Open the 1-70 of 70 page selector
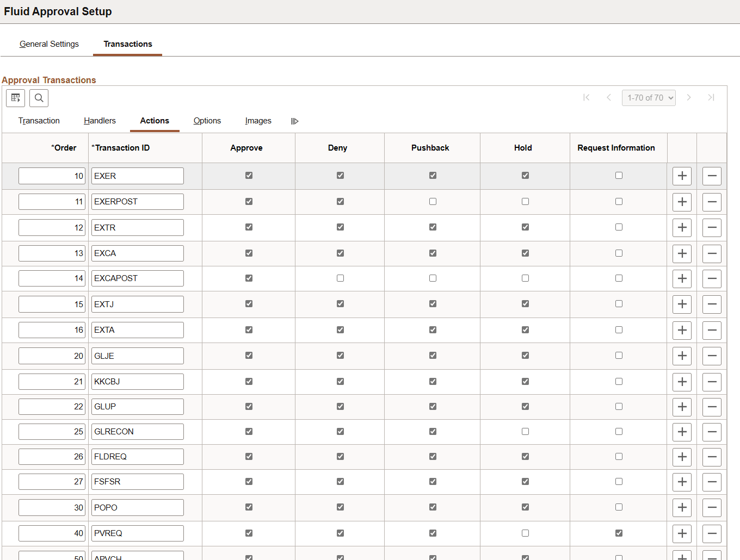Screen dimensions: 740x560 coord(649,97)
